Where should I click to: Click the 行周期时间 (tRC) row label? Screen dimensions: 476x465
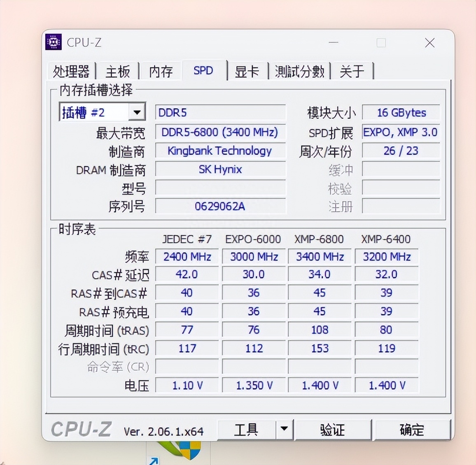tap(104, 349)
